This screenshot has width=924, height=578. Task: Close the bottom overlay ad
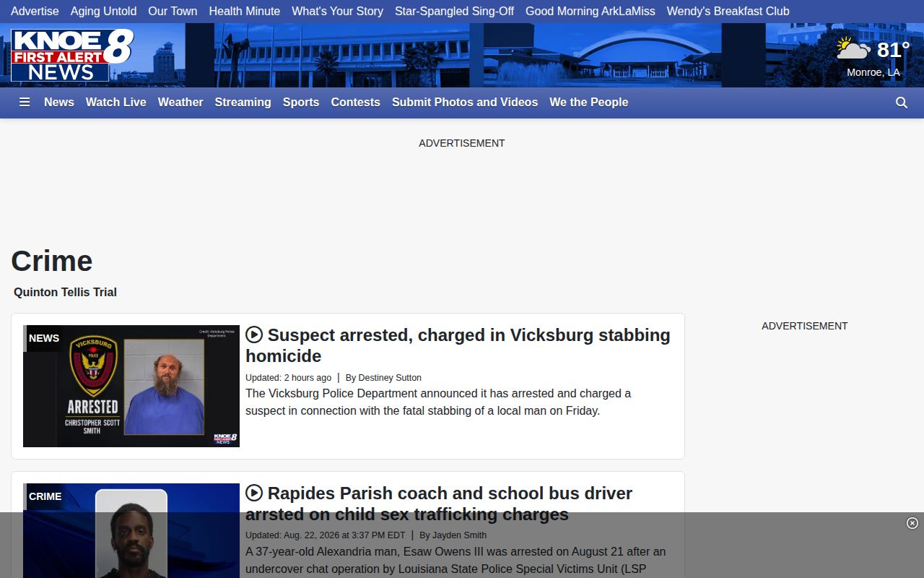[912, 523]
